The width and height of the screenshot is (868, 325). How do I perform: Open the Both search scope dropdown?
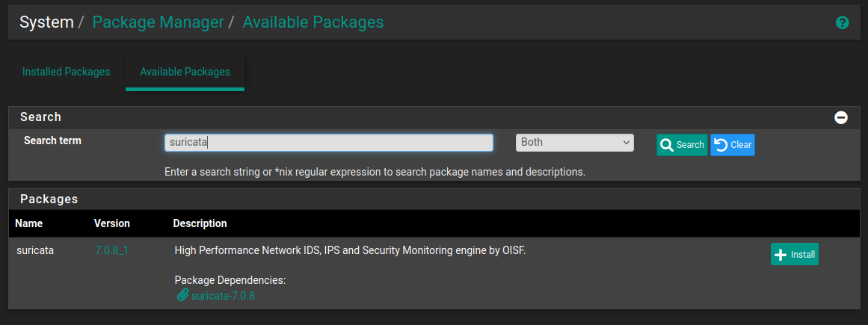pyautogui.click(x=574, y=143)
